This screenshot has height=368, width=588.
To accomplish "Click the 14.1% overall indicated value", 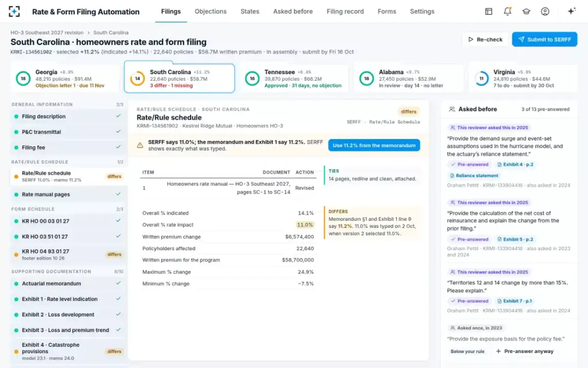I will coord(306,213).
